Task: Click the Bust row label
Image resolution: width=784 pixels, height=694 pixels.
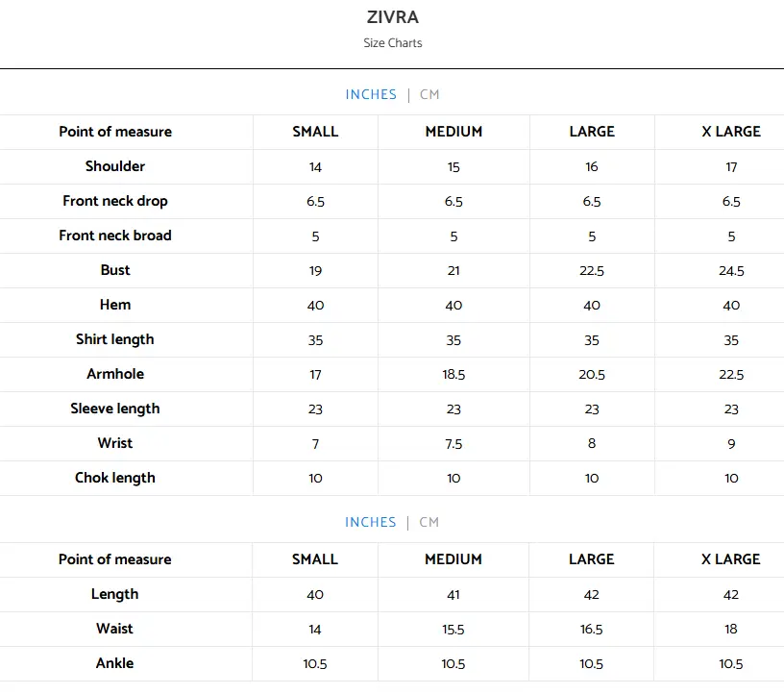Action: click(x=115, y=270)
